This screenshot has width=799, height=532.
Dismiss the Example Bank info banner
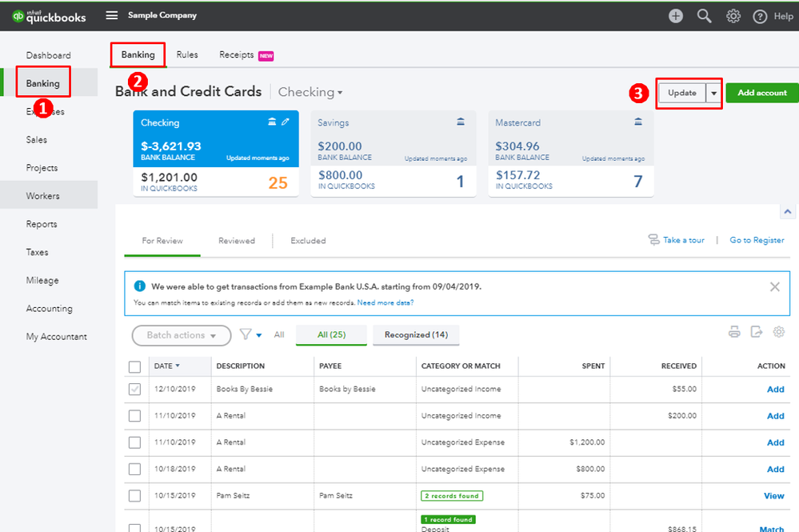[x=774, y=287]
